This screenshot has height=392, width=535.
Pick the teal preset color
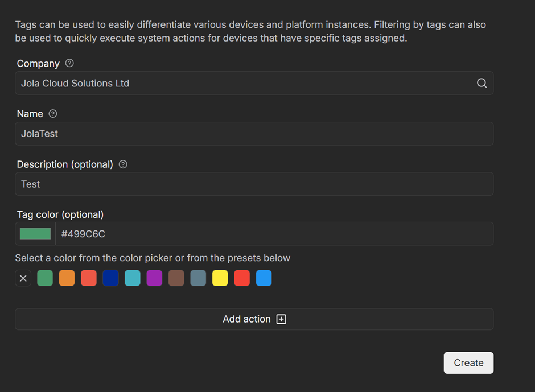[x=133, y=278]
